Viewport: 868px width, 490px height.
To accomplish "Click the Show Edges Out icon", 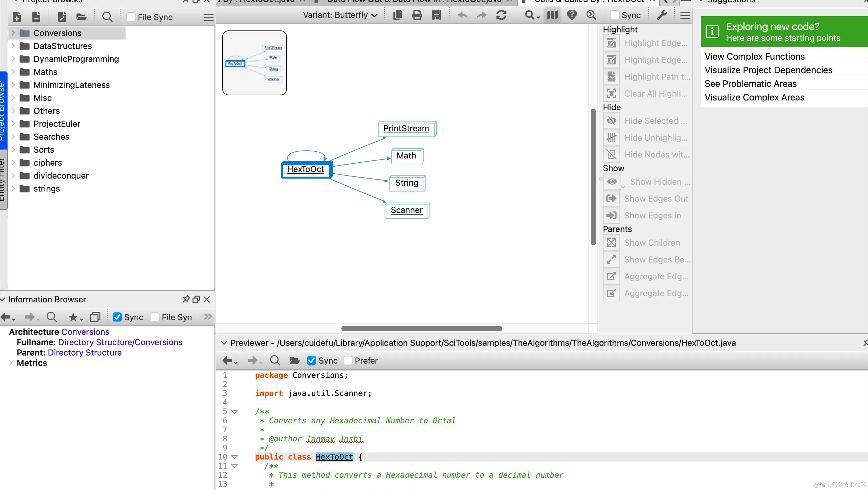I will (611, 198).
